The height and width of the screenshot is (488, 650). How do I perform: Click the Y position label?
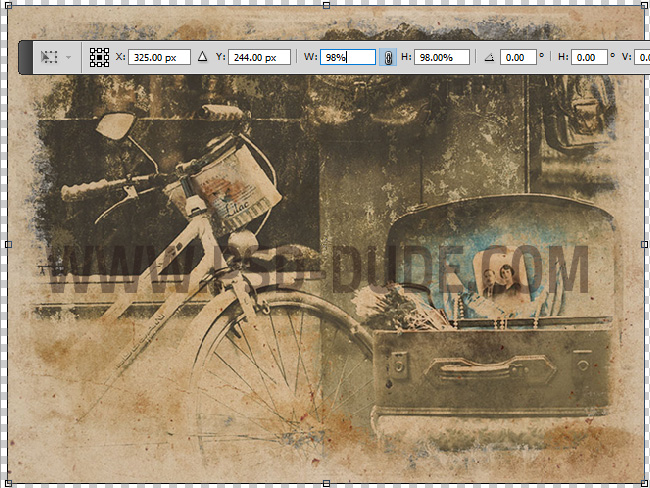click(x=220, y=57)
